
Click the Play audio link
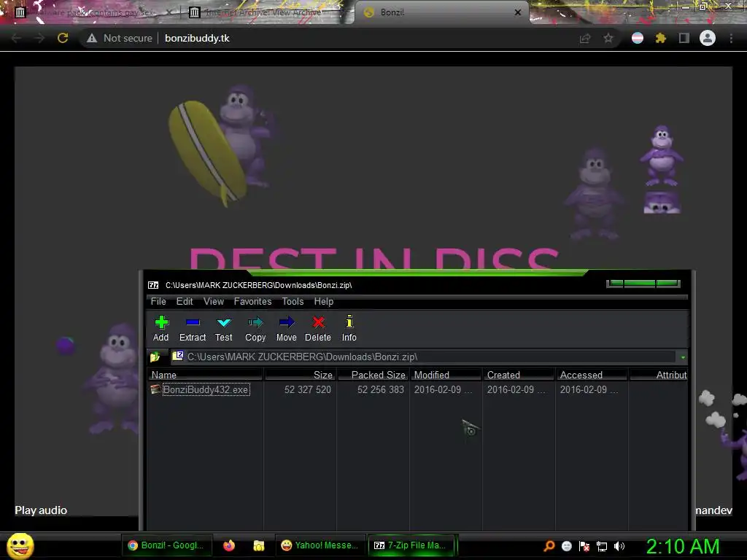tap(41, 510)
